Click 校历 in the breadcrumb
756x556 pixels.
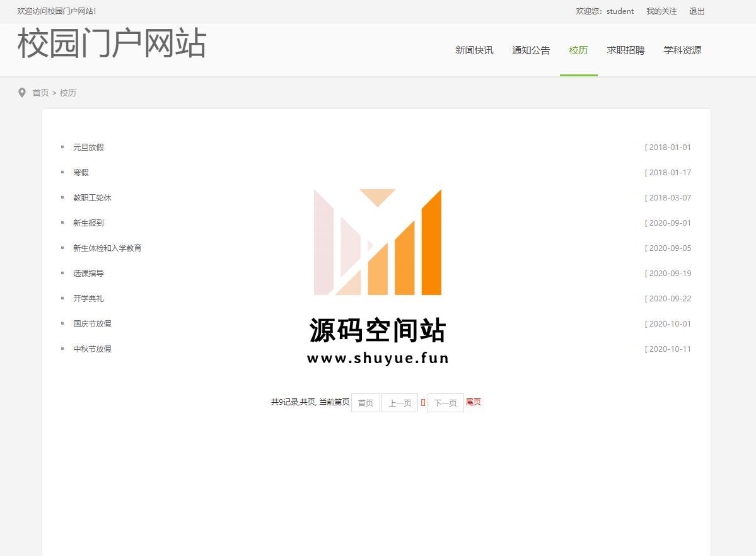pyautogui.click(x=68, y=93)
